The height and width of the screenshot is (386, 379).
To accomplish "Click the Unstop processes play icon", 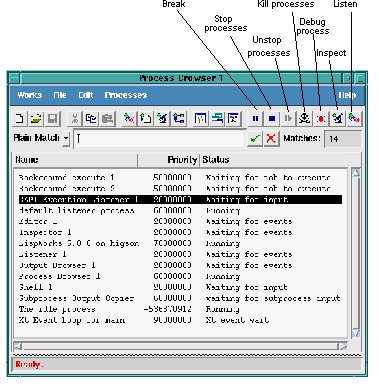I will (288, 118).
